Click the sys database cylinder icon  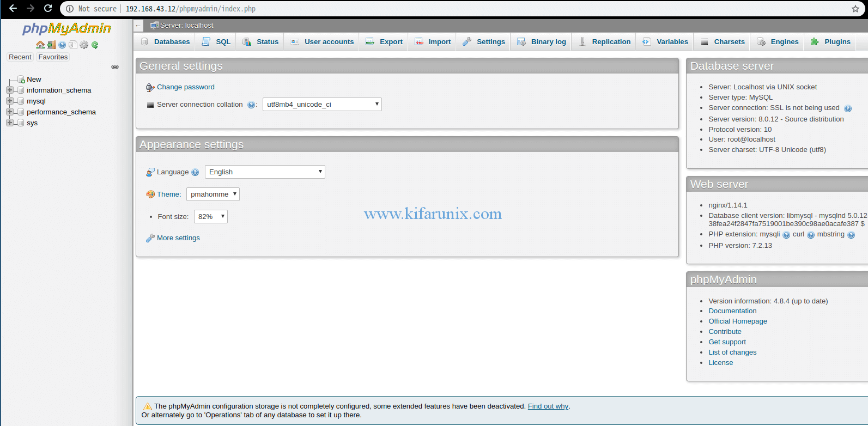[x=21, y=123]
